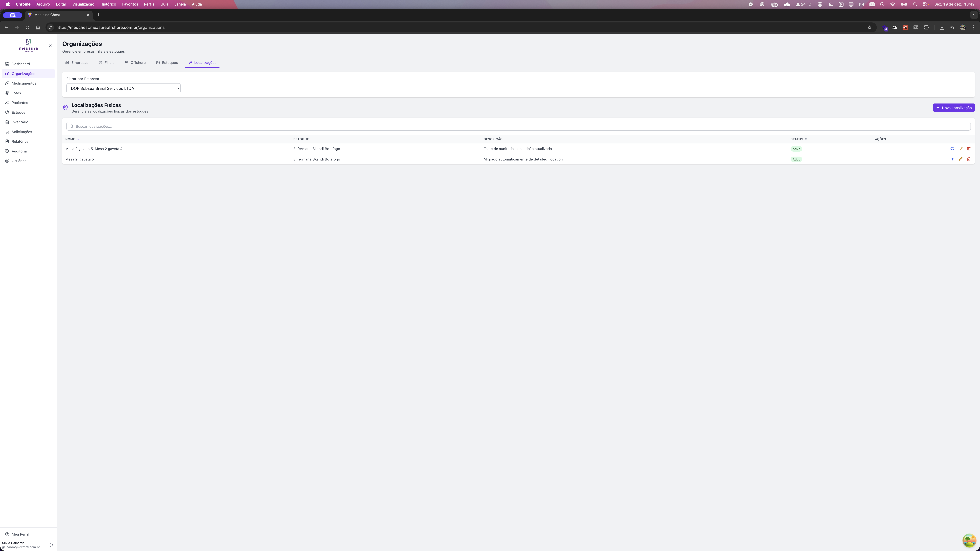
Task: Click the logout icon next to Silvio Galhardo
Action: click(x=51, y=545)
